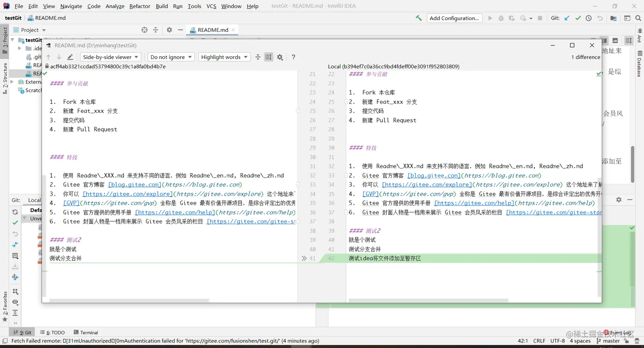Click Expand All in Git panel
644x348 pixels.
pos(15,313)
